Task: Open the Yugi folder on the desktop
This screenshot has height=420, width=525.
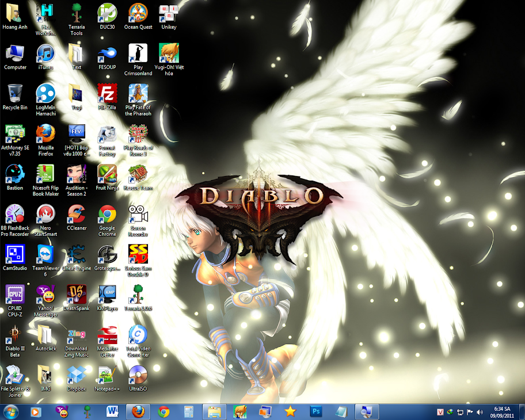Action: (x=77, y=97)
